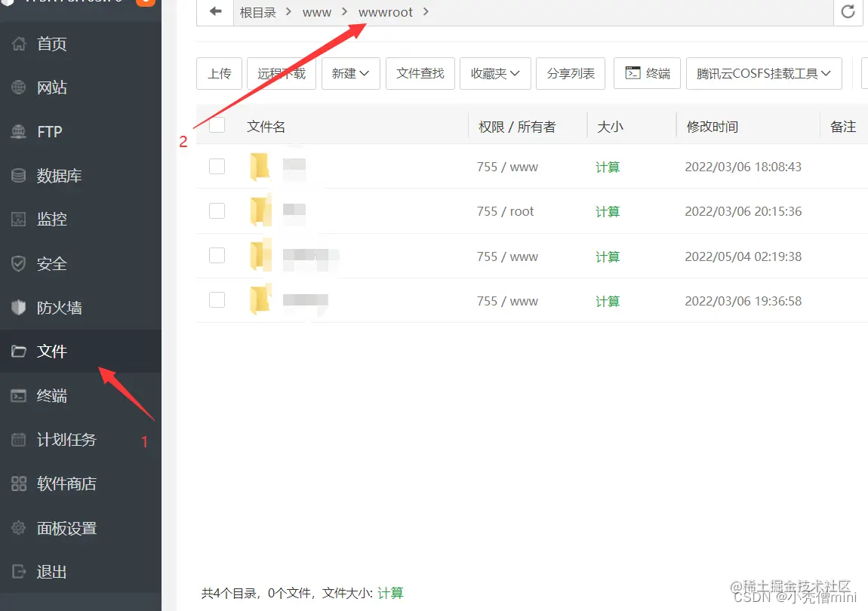
Task: Select the checkbox for the second folder row
Action: pyautogui.click(x=217, y=211)
